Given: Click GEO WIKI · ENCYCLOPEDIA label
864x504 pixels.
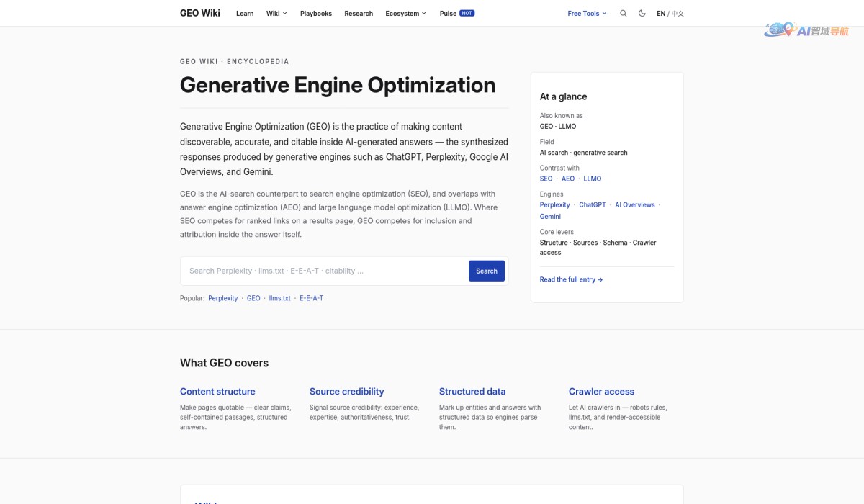Looking at the screenshot, I should (x=235, y=61).
